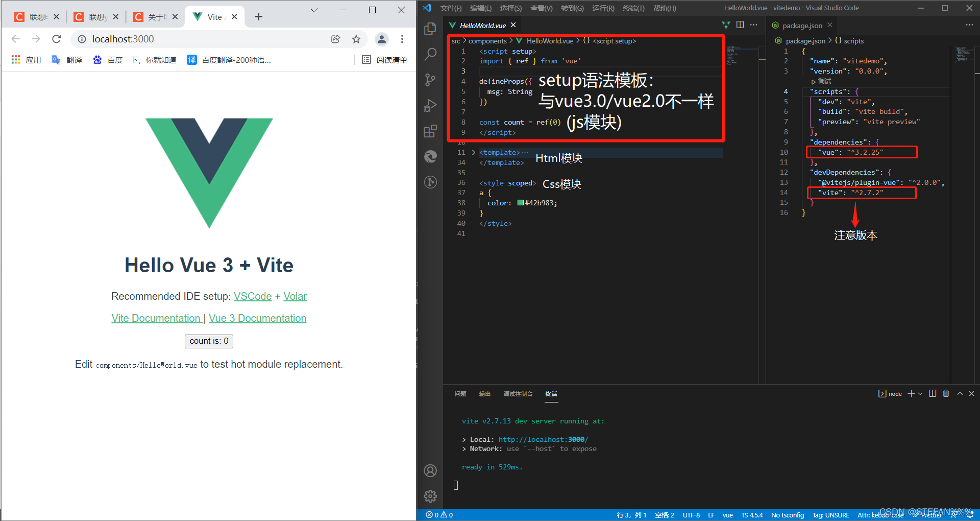This screenshot has height=521, width=980.
Task: Click the errors and warnings status indicator
Action: point(439,515)
